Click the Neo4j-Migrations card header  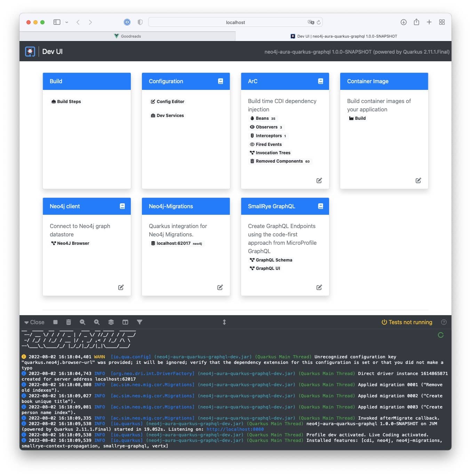(x=186, y=206)
